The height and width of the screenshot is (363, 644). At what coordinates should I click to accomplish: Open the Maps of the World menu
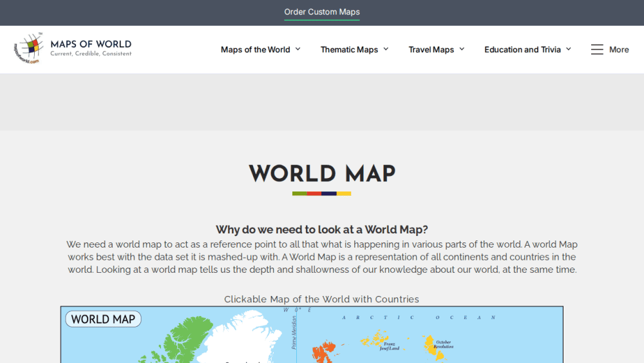click(x=255, y=50)
